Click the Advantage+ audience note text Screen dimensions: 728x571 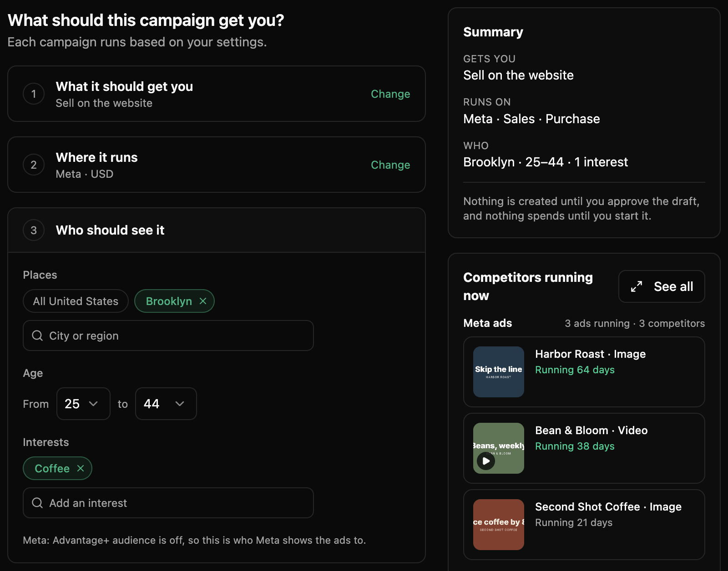coord(194,540)
